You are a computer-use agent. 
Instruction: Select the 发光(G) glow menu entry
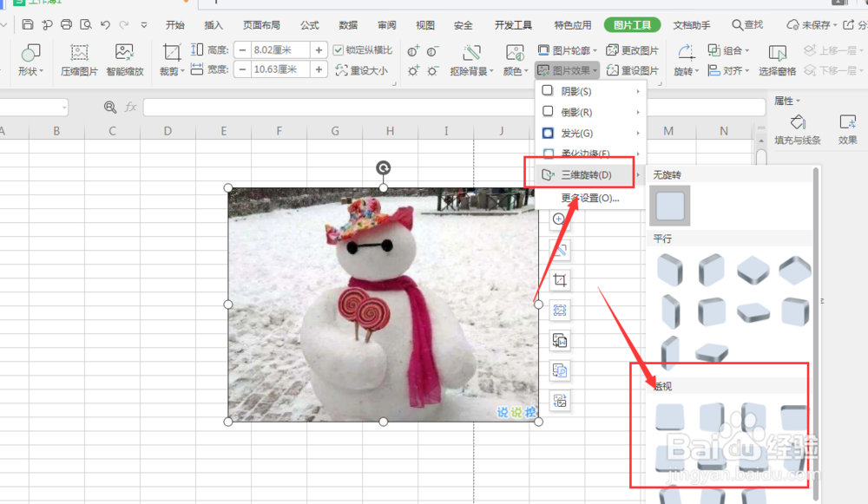point(590,133)
